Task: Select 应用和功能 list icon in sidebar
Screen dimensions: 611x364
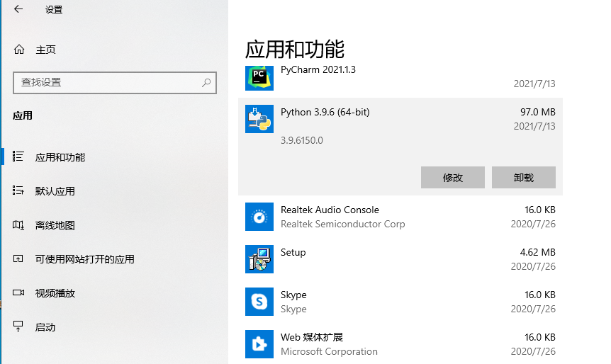Action: tap(18, 157)
